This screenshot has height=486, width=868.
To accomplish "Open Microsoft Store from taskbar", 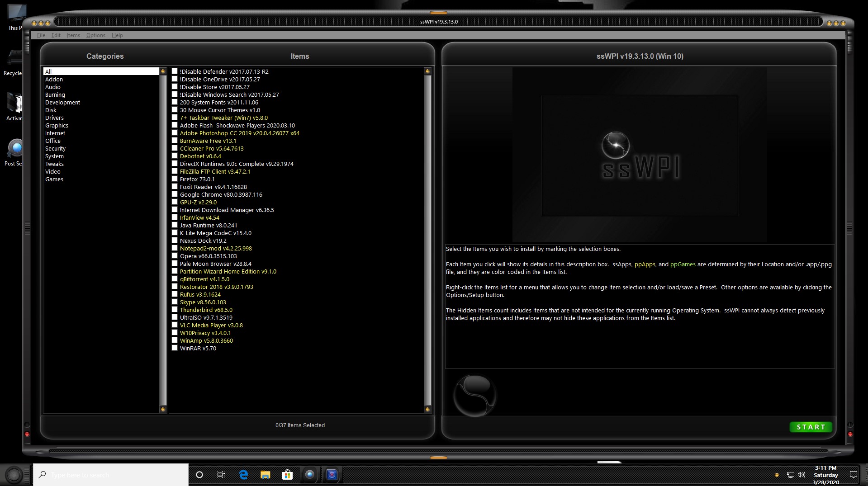I will pos(287,475).
